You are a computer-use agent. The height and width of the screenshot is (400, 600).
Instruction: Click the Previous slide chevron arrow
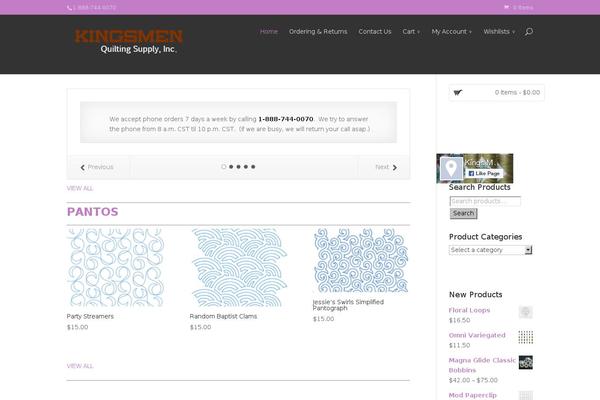pos(83,167)
